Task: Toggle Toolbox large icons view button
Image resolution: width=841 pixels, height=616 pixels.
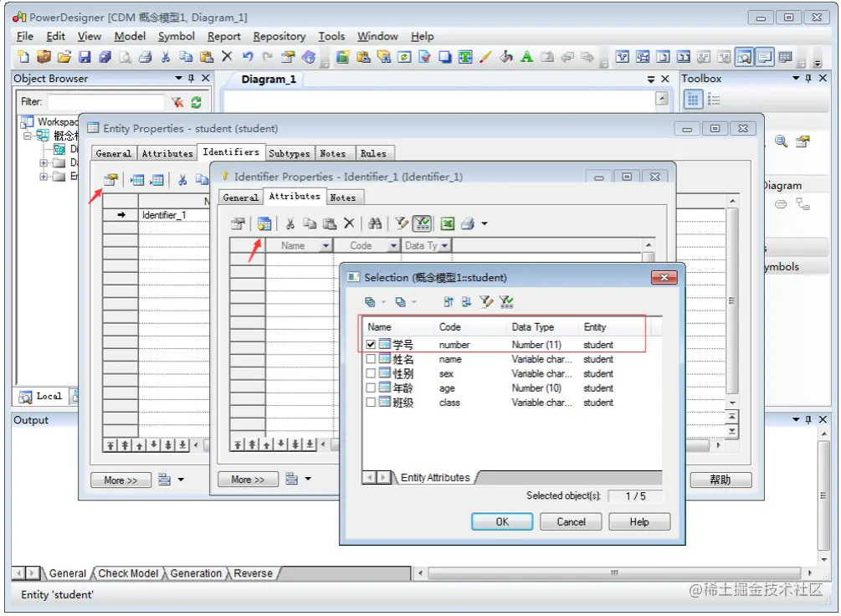Action: pyautogui.click(x=694, y=100)
